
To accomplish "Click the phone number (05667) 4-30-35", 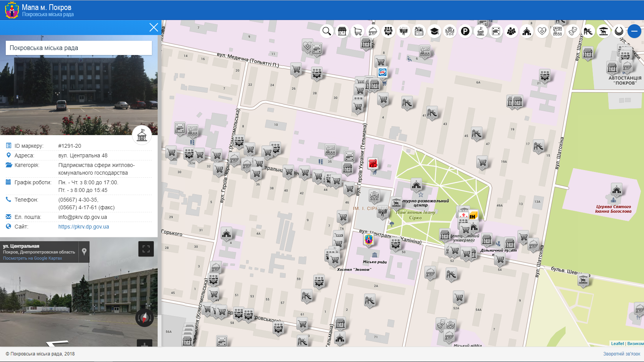I will pos(78,200).
